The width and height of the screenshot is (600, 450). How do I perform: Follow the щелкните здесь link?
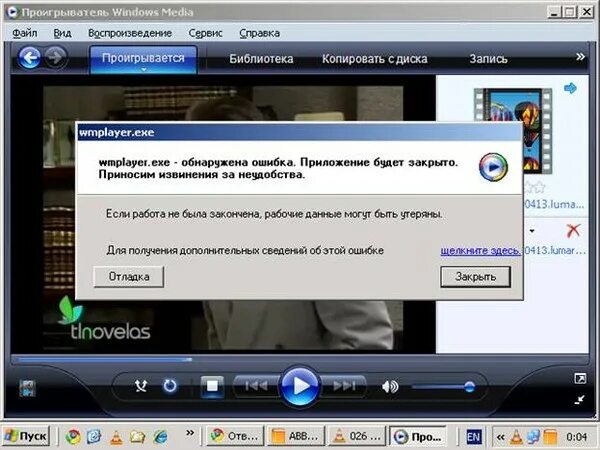point(481,251)
